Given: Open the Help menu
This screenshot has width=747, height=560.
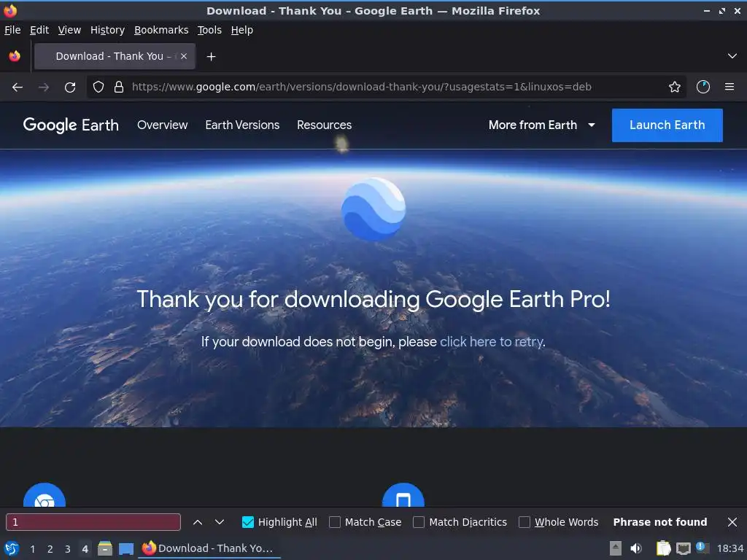Looking at the screenshot, I should coord(241,30).
